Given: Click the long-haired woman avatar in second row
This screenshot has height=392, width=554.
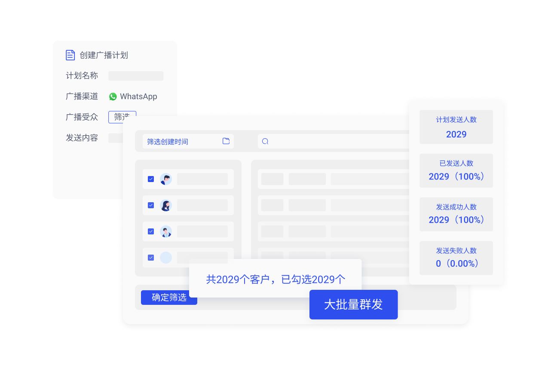Looking at the screenshot, I should click(x=166, y=205).
